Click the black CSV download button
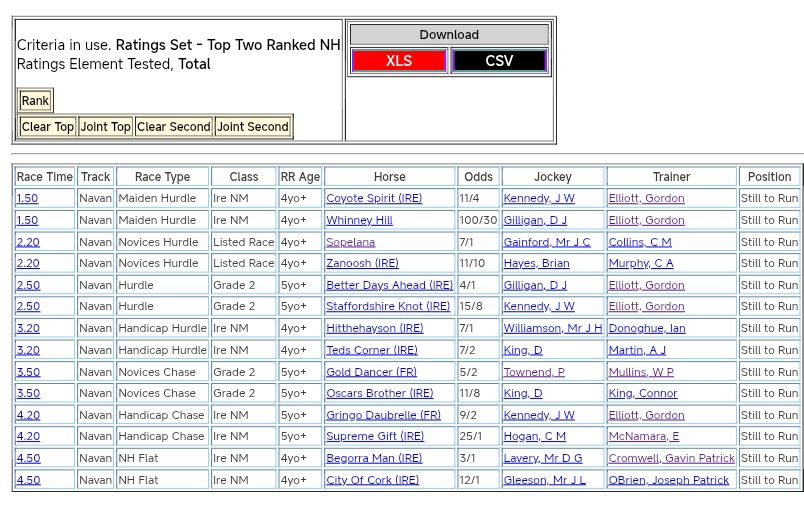804x506 pixels. coord(499,61)
